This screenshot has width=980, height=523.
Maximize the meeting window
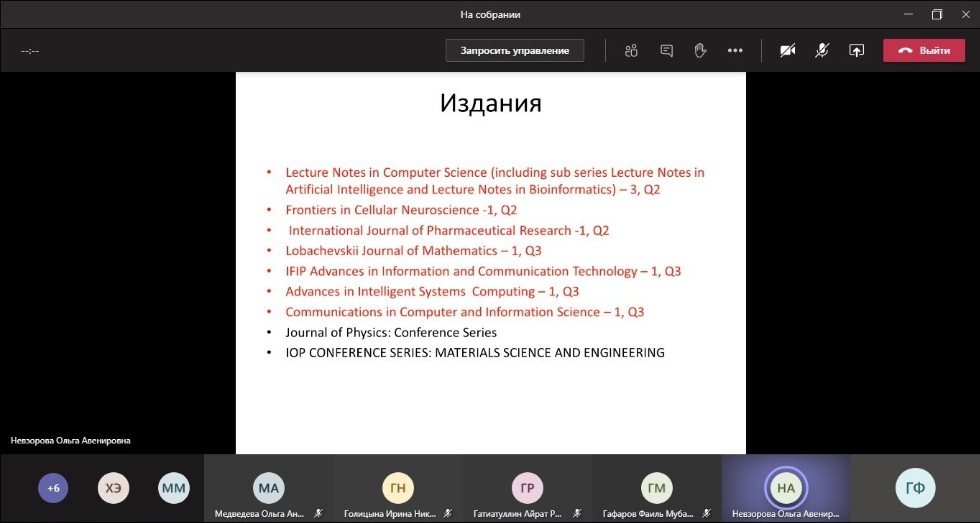pyautogui.click(x=937, y=14)
